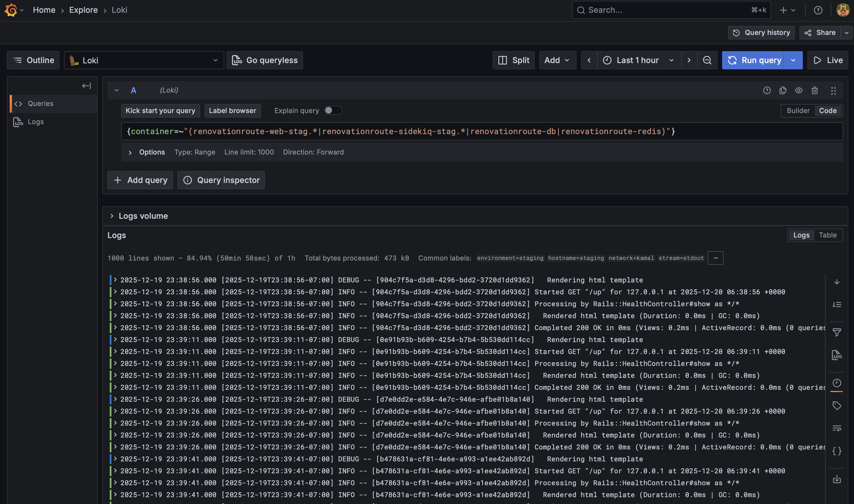Select the filter icon in the logs sidebar
This screenshot has height=504, width=854.
coord(837,332)
